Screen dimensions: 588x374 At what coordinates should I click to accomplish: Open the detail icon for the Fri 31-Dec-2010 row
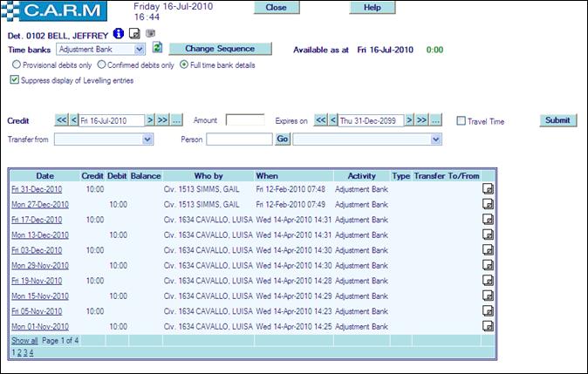click(489, 188)
